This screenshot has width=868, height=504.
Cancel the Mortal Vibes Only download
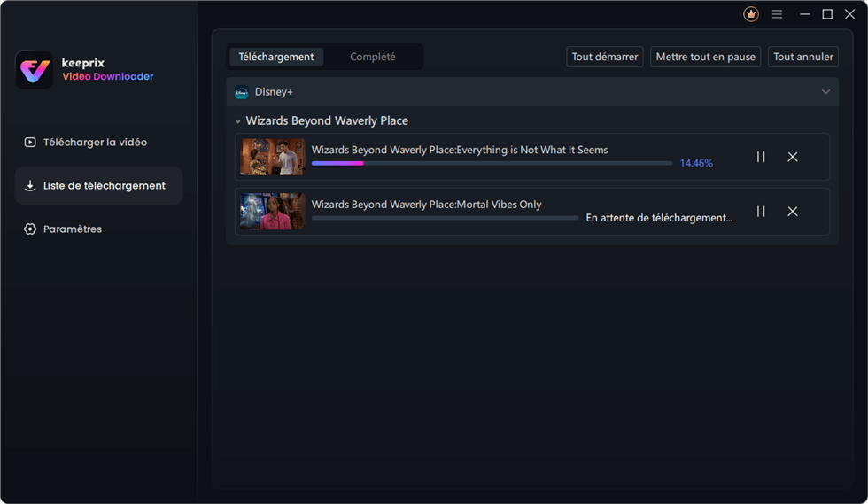(793, 211)
